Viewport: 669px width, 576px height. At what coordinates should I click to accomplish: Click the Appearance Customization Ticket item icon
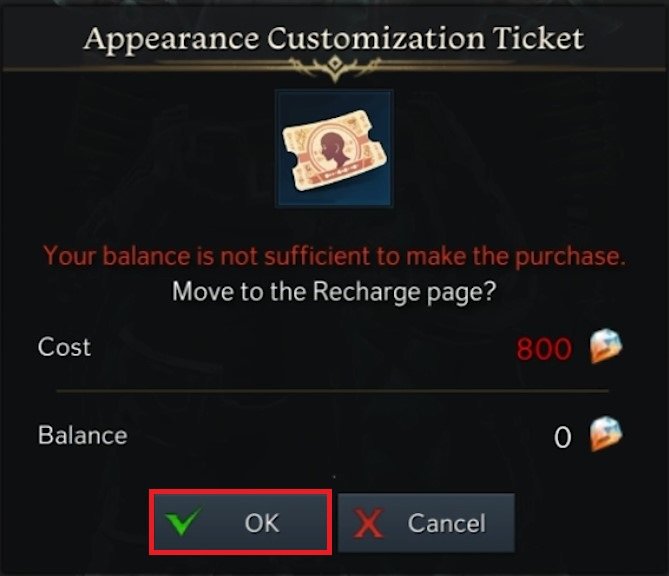point(334,152)
